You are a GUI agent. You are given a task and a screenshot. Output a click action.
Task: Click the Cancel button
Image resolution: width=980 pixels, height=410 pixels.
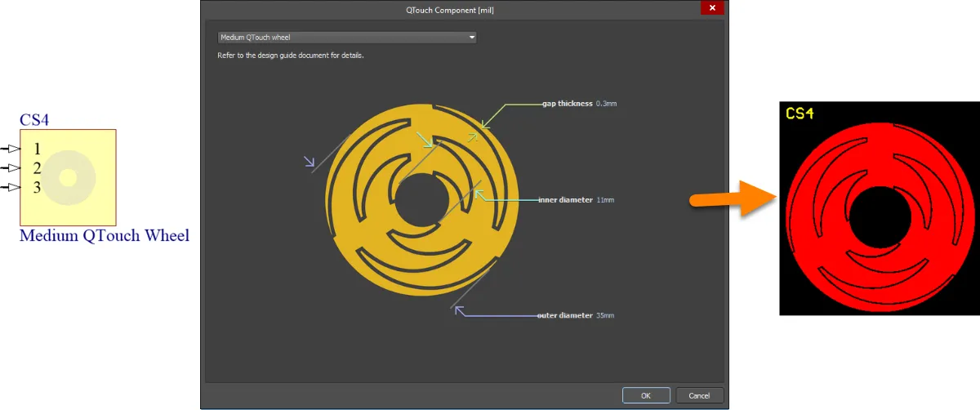click(x=699, y=395)
